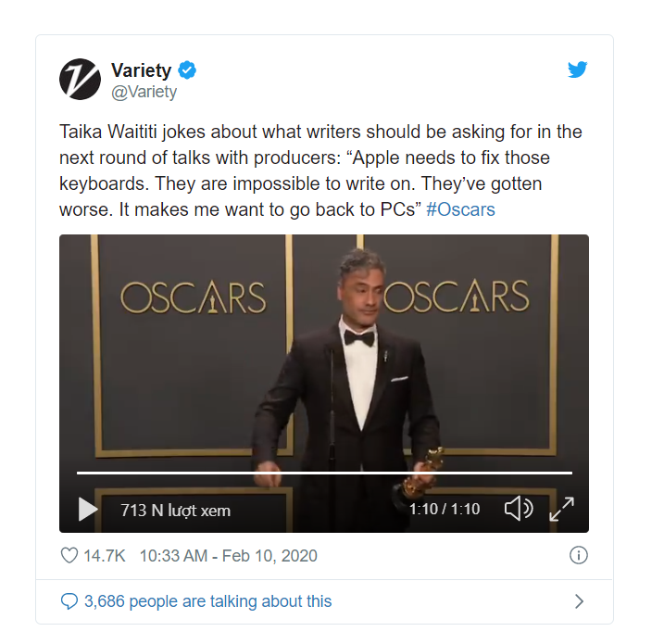The width and height of the screenshot is (664, 644).
Task: Click the Variety profile avatar logo
Action: 80,80
